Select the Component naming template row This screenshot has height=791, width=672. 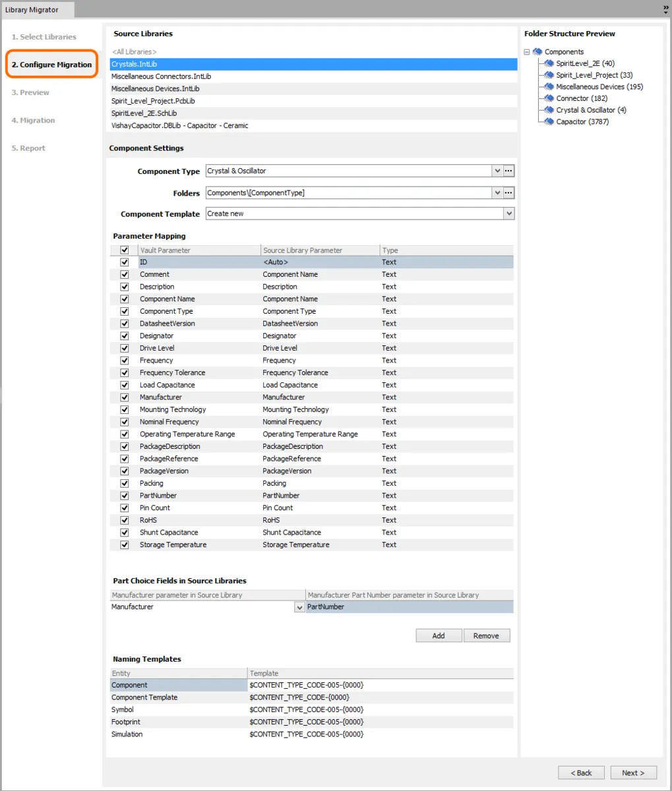(x=311, y=685)
